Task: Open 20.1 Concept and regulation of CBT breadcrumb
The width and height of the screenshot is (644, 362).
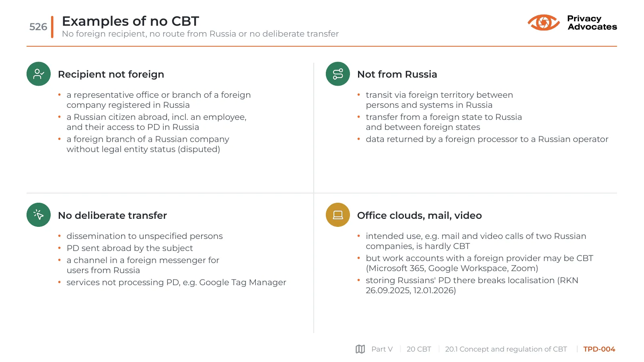Action: tap(506, 349)
